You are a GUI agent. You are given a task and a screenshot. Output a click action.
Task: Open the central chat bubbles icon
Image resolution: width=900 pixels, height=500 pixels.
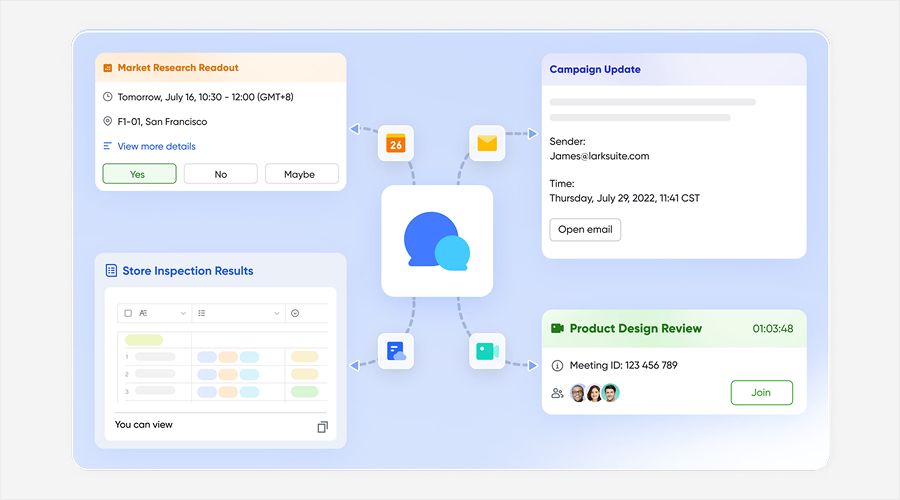pyautogui.click(x=437, y=241)
